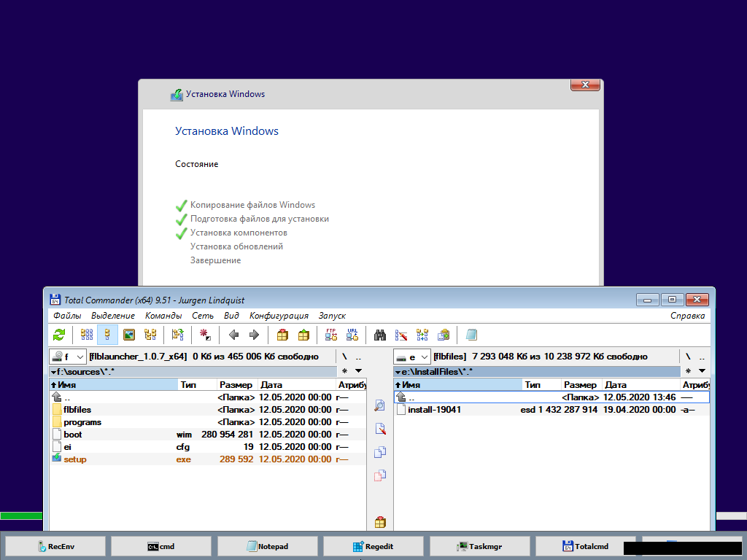Go to root in right panel backslash button
This screenshot has width=747, height=560.
click(688, 357)
